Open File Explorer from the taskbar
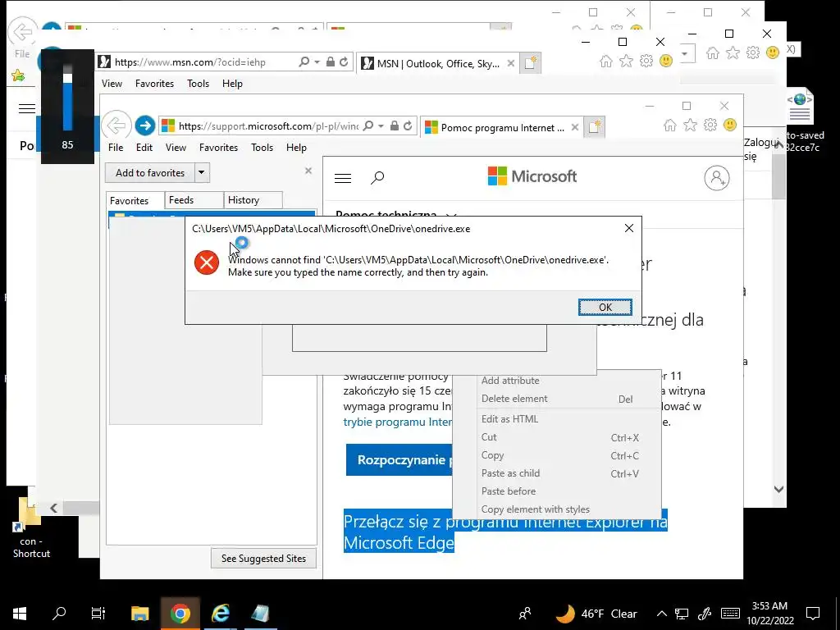The image size is (840, 630). (x=139, y=614)
